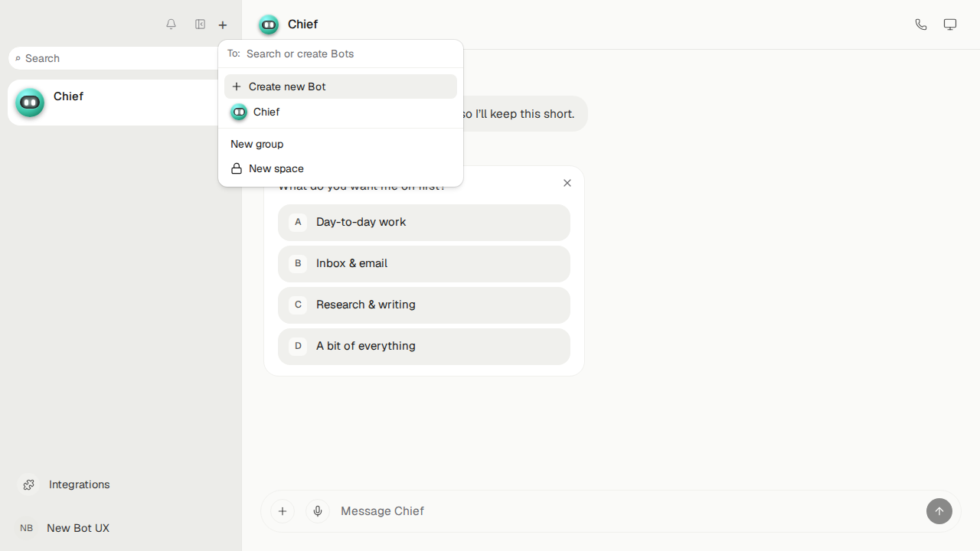Click the attachment plus icon in composer

[283, 511]
